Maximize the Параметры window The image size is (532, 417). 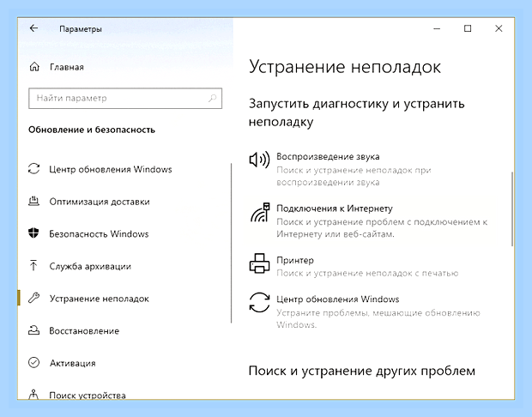(x=468, y=28)
